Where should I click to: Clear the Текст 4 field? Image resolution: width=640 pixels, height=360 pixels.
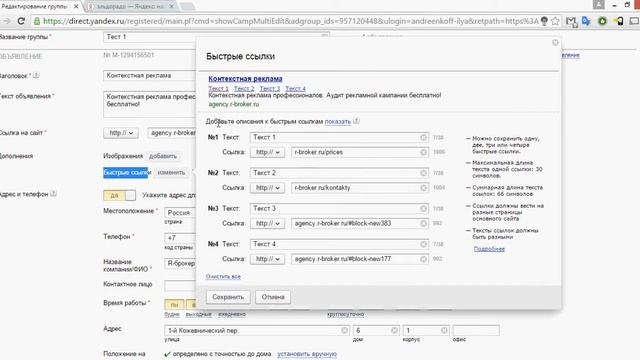423,244
